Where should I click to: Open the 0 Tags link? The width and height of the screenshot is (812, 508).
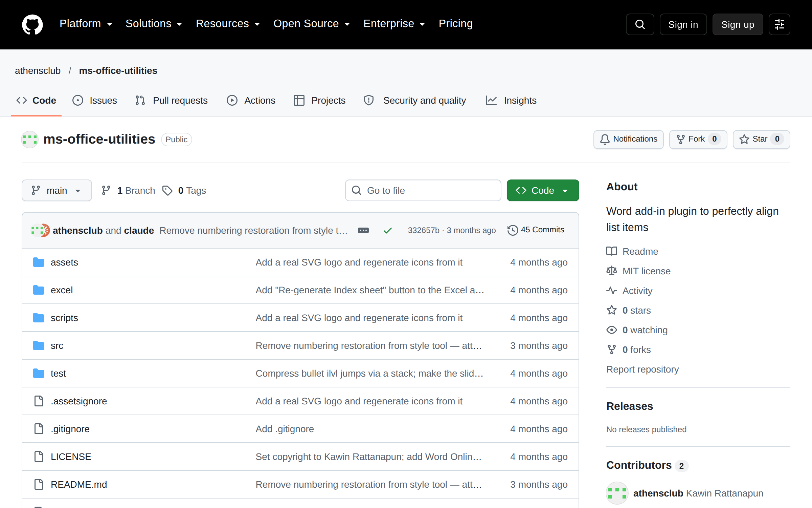click(184, 190)
